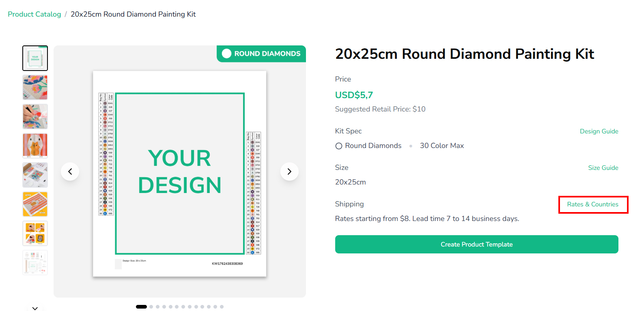Open the yellow background canvas thumbnail

coord(35,204)
